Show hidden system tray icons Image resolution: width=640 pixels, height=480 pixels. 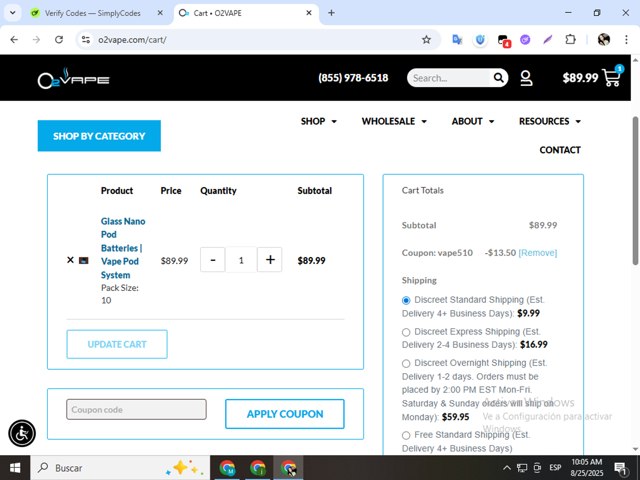tap(507, 468)
